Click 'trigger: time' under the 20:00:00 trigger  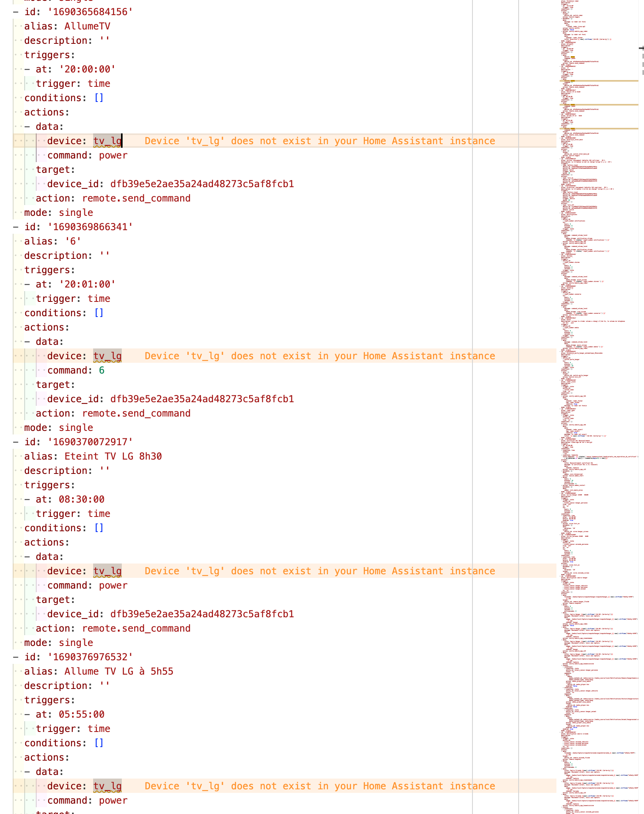(x=73, y=84)
